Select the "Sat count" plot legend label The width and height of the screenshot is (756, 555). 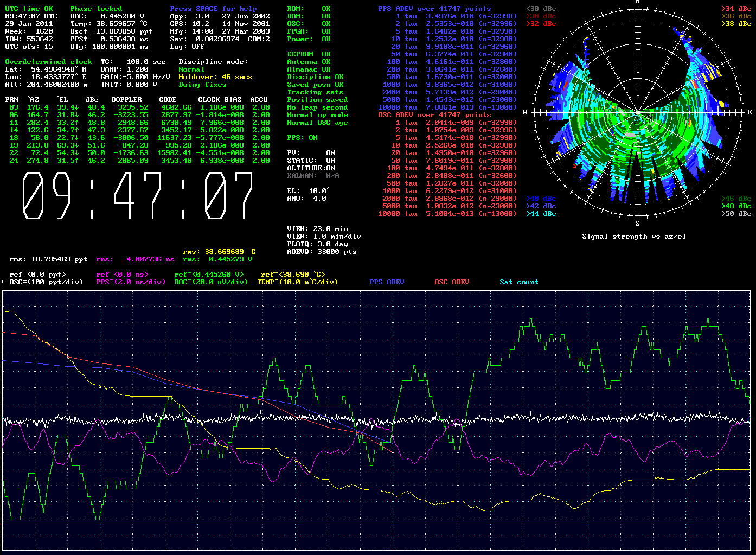(x=518, y=282)
